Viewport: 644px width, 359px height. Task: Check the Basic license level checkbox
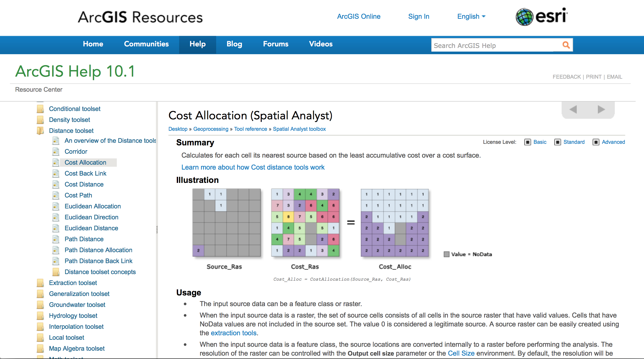tap(527, 142)
